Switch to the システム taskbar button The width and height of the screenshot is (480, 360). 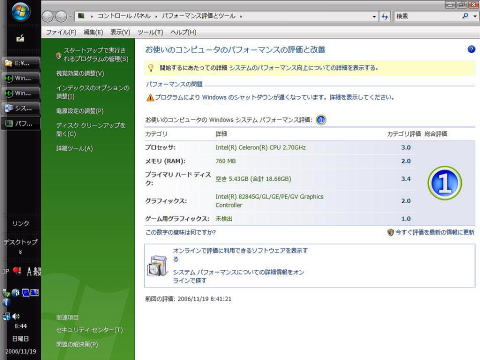point(21,108)
